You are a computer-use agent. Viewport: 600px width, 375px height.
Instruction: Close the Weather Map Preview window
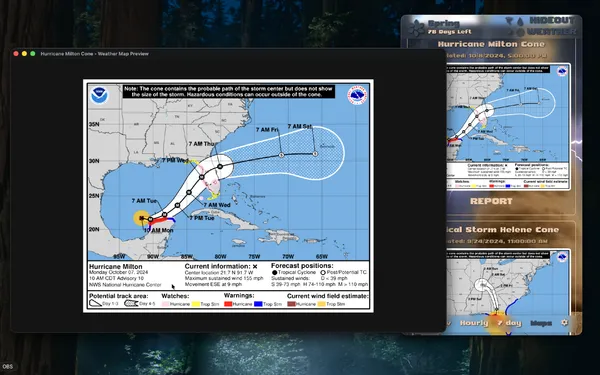[x=16, y=54]
